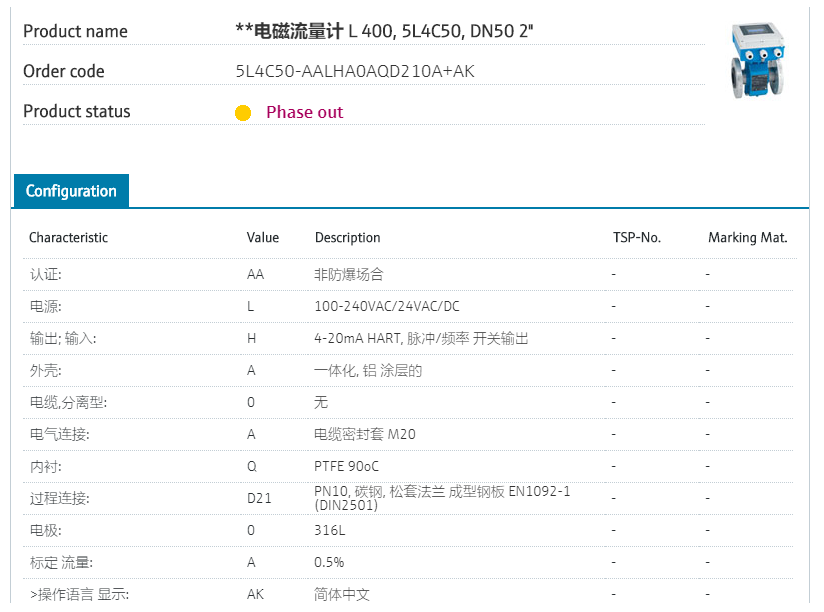The height and width of the screenshot is (612, 824).
Task: Click the 0.5% calibration description
Action: (x=329, y=562)
